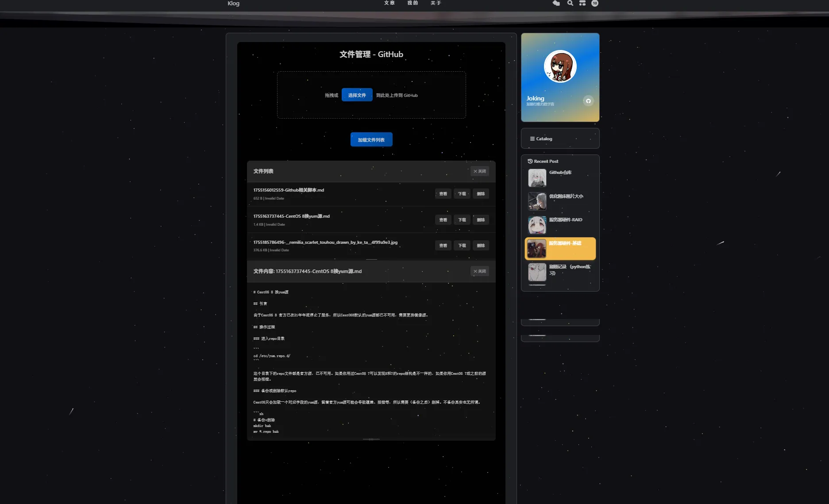829x504 pixels.
Task: Click the tags icon in top navigation
Action: coord(556,3)
